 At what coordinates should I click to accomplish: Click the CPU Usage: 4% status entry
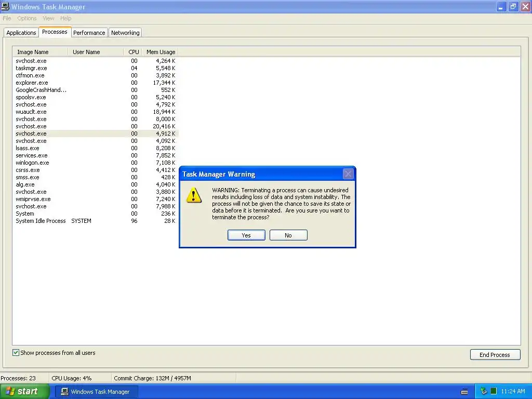point(72,378)
